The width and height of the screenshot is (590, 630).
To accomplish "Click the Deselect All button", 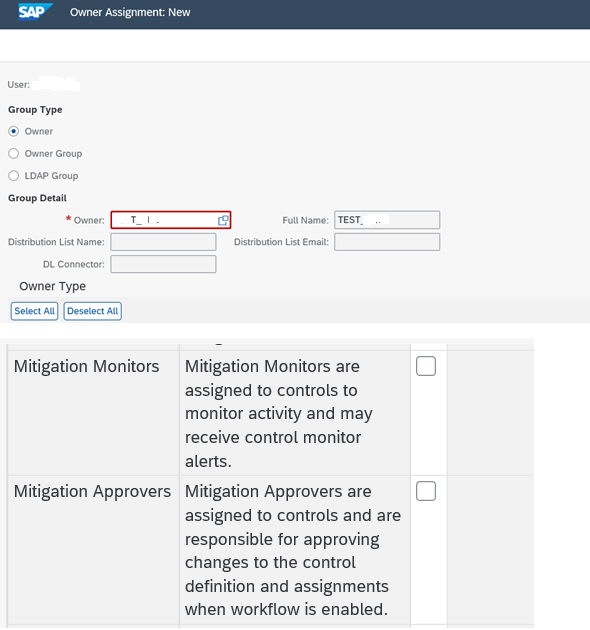I will click(x=92, y=311).
